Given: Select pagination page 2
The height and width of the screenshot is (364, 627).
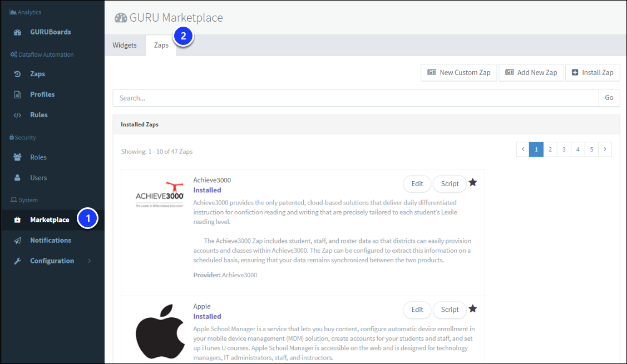Looking at the screenshot, I should [550, 149].
